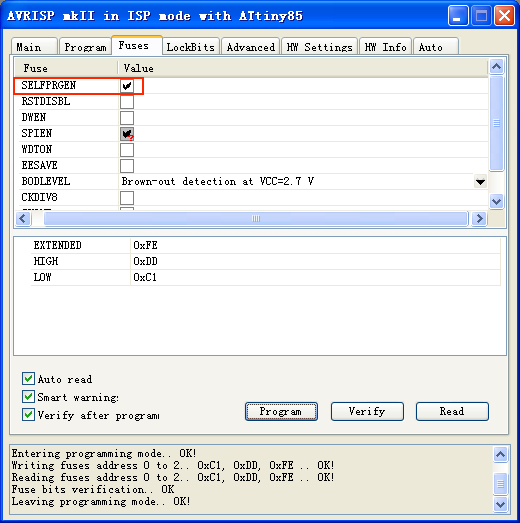Click 'Fuse bits verification.. OK' log line
Image resolution: width=520 pixels, height=523 pixels.
coord(93,490)
